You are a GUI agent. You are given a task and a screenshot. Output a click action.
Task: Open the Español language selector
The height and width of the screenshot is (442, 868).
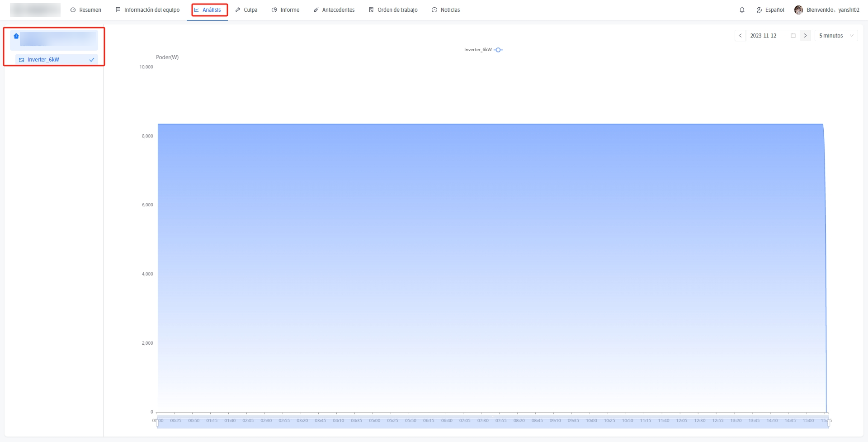(x=774, y=10)
